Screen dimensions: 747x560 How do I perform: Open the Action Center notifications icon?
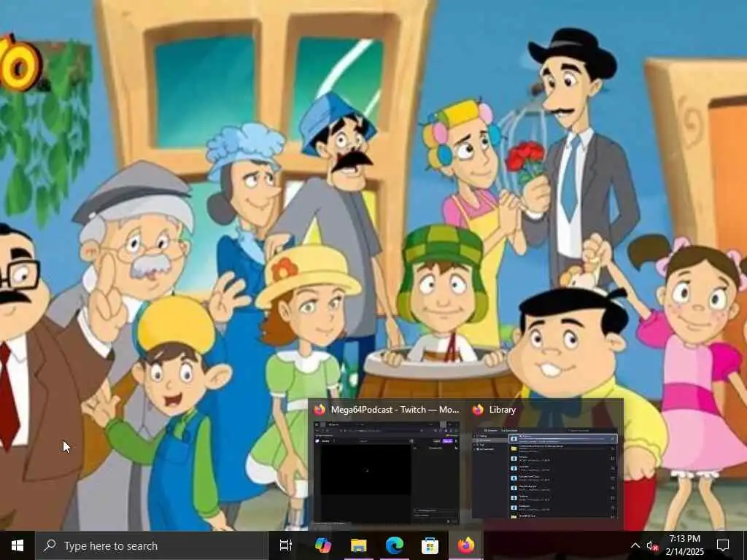pos(723,545)
